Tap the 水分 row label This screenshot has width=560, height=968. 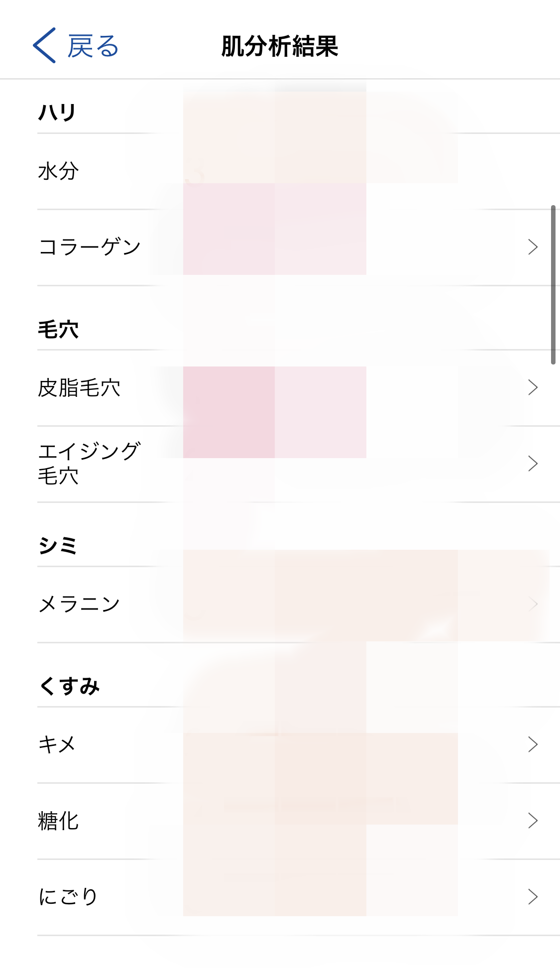(58, 171)
